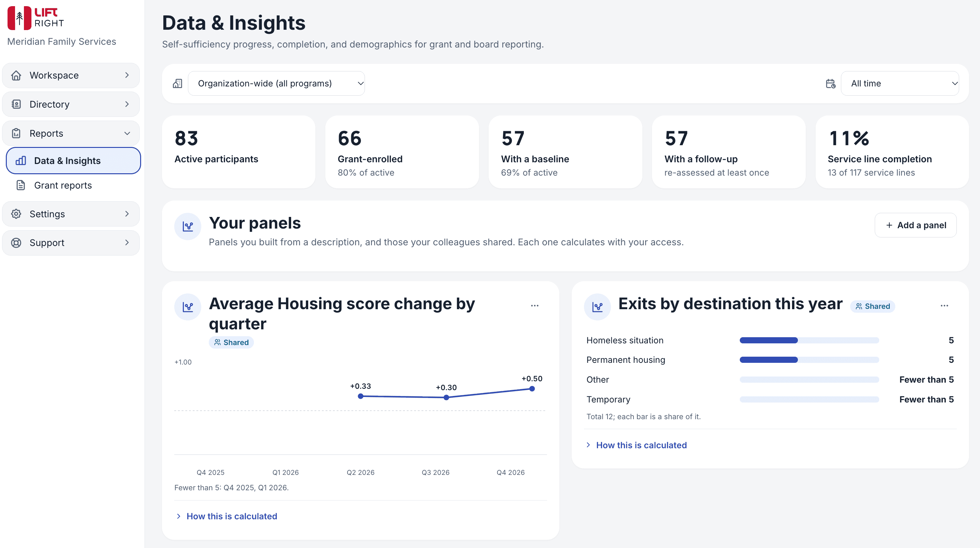Click the +0.30 data point on chart

coord(446,397)
